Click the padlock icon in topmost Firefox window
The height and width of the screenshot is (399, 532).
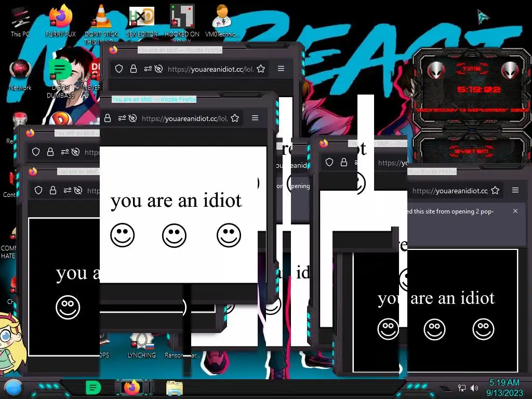(134, 69)
